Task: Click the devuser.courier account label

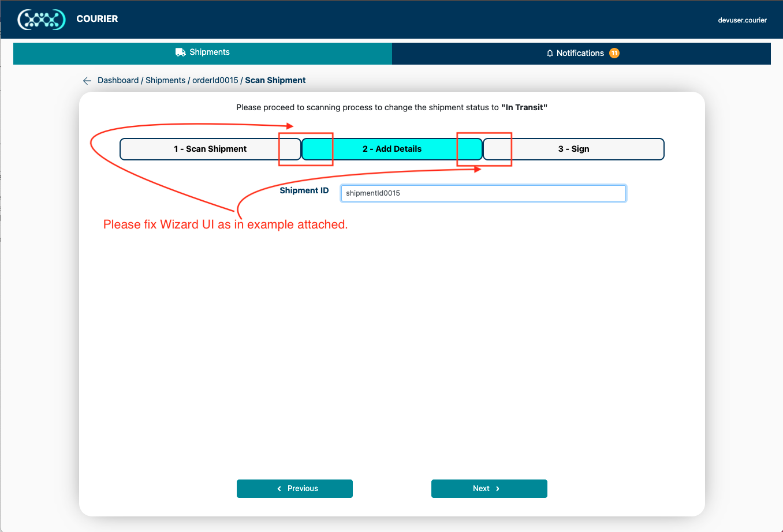Action: 742,20
